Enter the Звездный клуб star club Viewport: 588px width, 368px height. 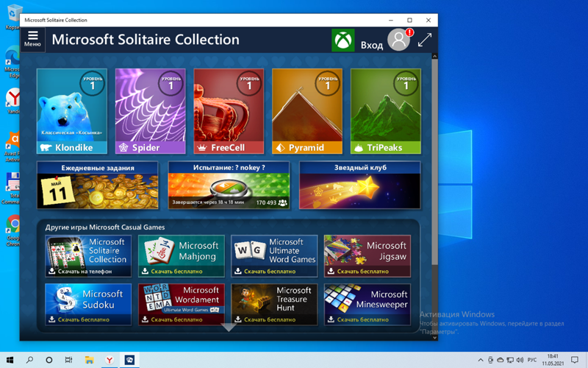(359, 185)
